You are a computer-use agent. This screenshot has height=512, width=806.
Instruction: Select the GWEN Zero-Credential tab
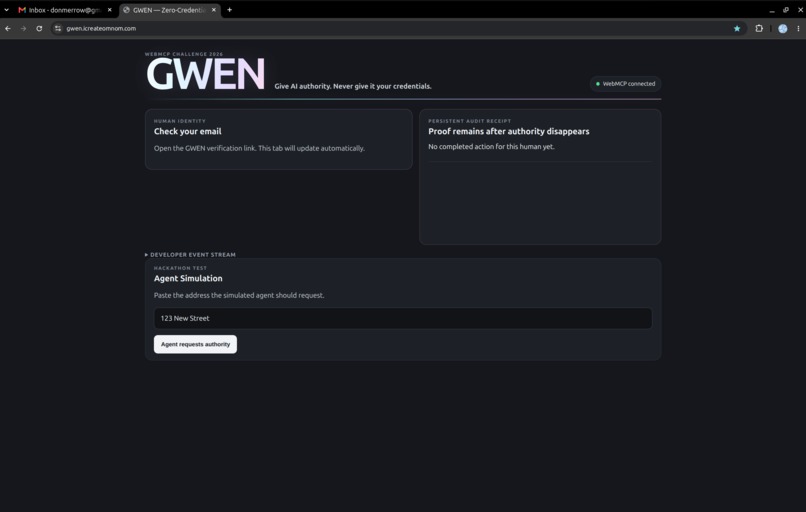click(x=170, y=10)
